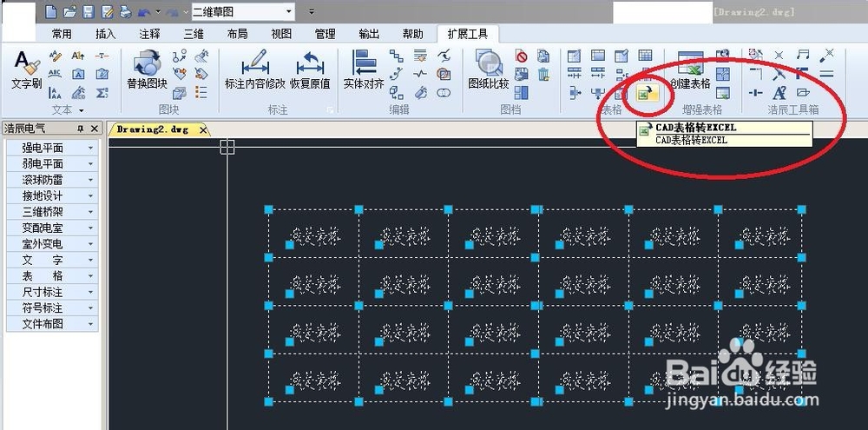Select the 实体对齐 align entities tool
868x430 pixels.
(x=364, y=69)
